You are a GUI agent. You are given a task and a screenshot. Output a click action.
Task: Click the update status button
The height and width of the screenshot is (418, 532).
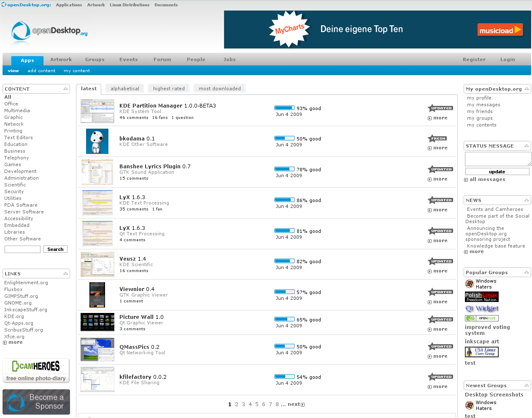497,172
